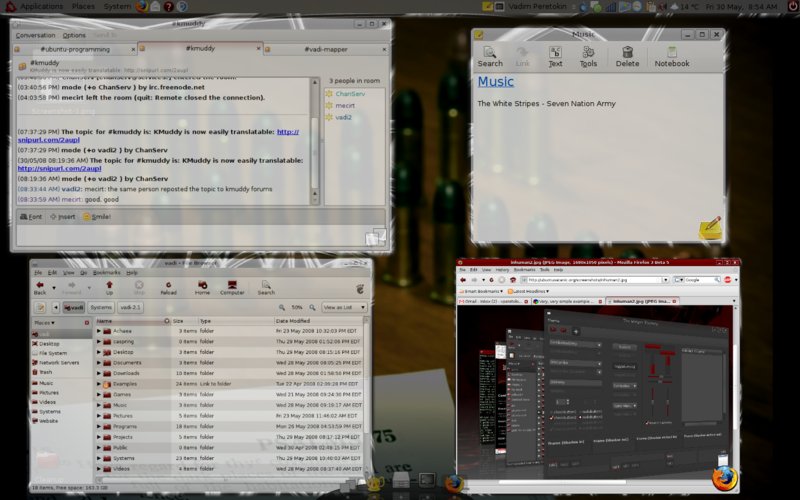Open the Notebook icon in Music note
The width and height of the screenshot is (800, 500).
(x=672, y=55)
